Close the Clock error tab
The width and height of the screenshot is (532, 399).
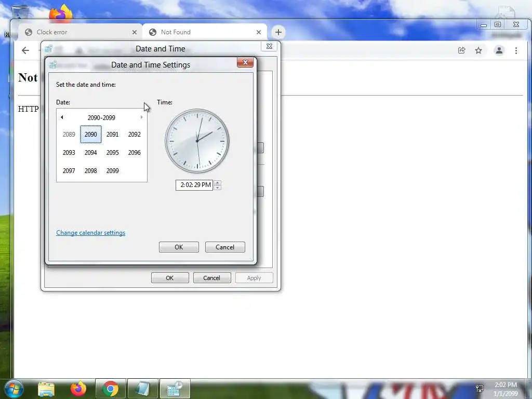pos(135,32)
